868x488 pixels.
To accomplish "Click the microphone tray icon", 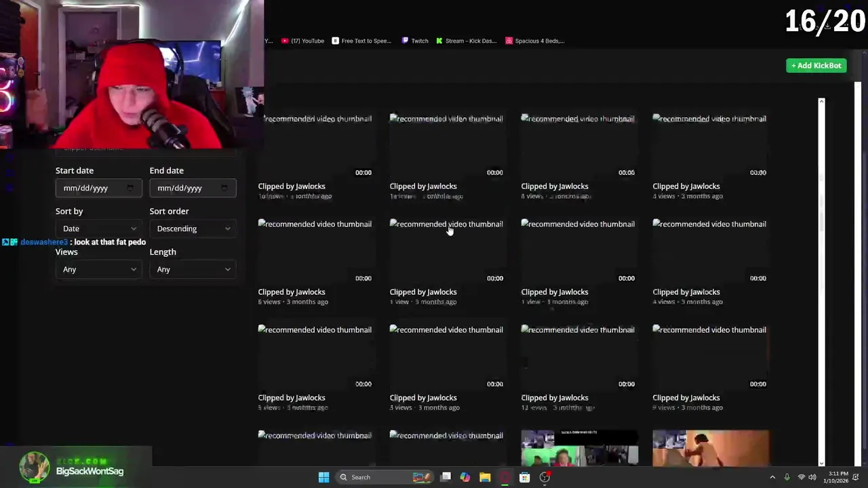I will point(787,477).
